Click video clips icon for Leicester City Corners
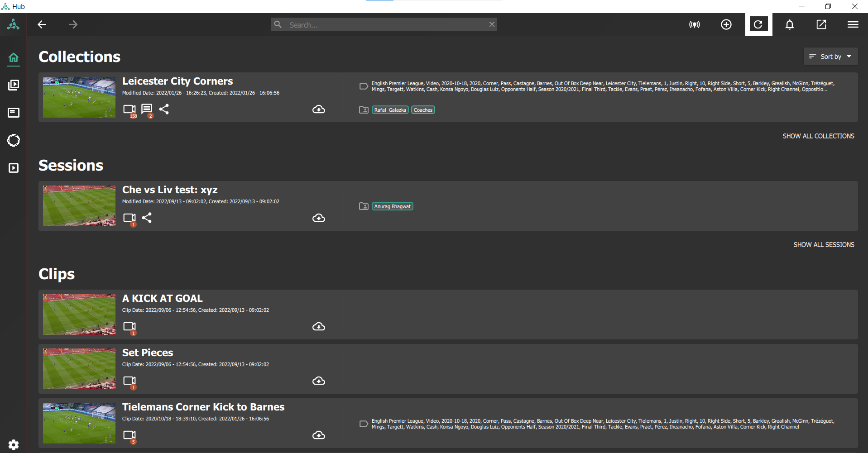868x453 pixels. [x=129, y=110]
